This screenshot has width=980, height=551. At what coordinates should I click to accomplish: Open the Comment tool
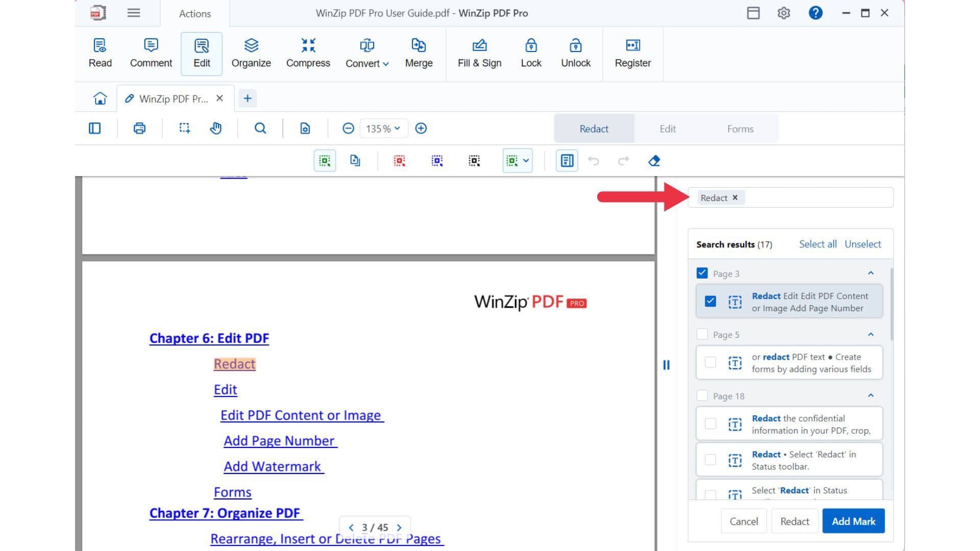pyautogui.click(x=151, y=53)
